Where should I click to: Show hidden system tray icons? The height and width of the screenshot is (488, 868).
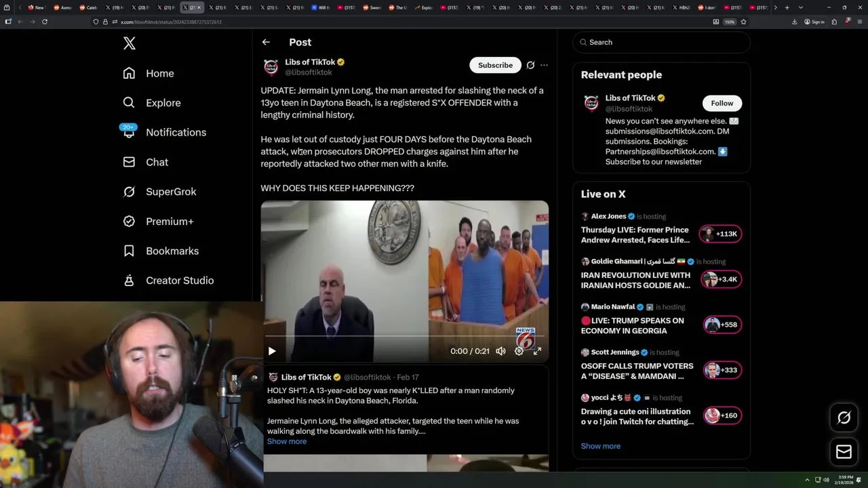807,480
